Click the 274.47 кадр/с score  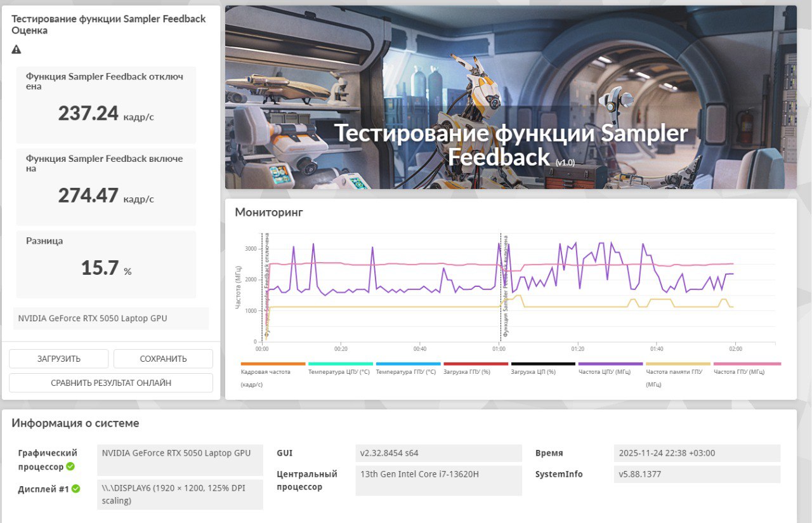(x=106, y=195)
